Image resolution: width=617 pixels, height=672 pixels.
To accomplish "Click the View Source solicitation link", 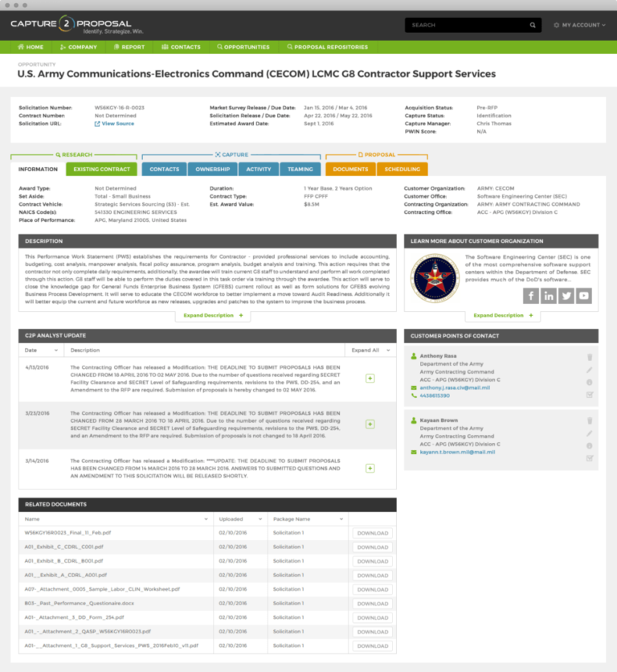I will (114, 124).
